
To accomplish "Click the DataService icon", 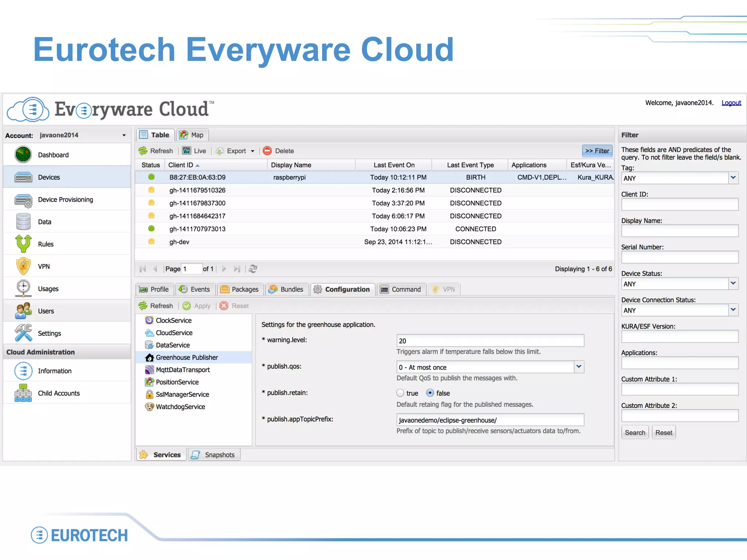I will 149,345.
